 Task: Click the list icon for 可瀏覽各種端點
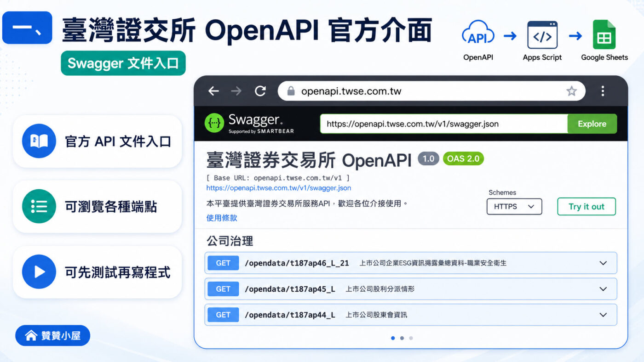tap(39, 206)
